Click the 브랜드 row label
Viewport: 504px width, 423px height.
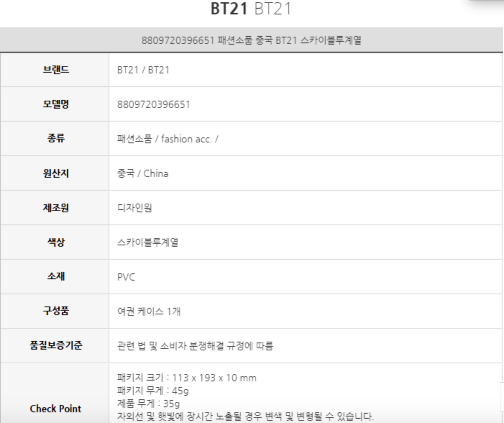coord(56,69)
